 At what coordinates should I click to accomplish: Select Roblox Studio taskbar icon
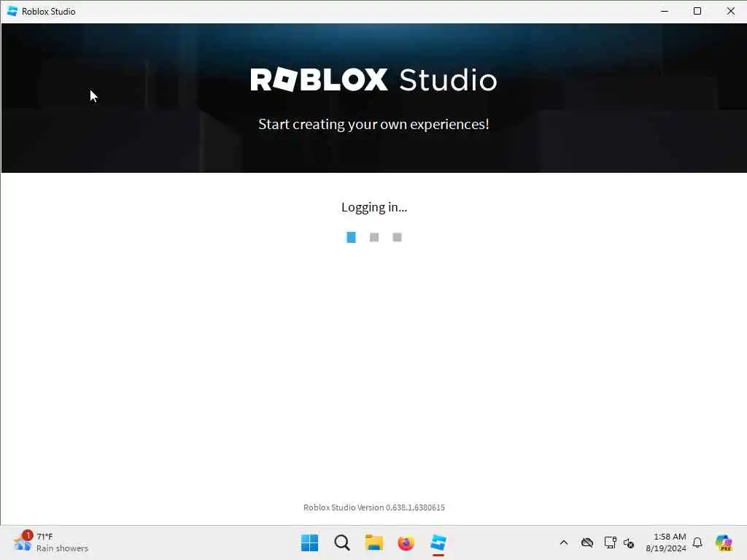[438, 542]
